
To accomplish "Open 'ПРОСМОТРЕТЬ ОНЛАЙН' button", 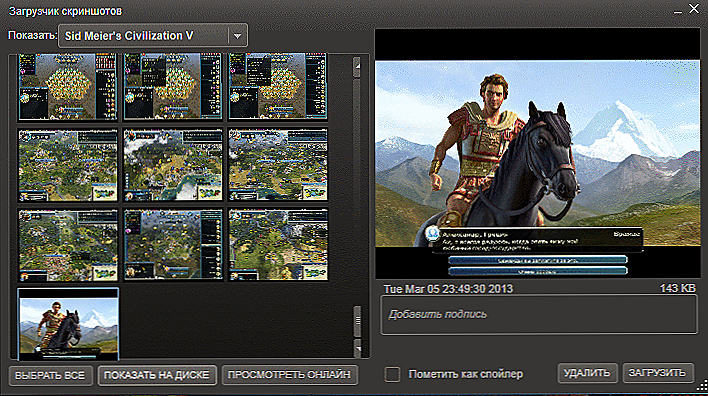I will pyautogui.click(x=289, y=375).
